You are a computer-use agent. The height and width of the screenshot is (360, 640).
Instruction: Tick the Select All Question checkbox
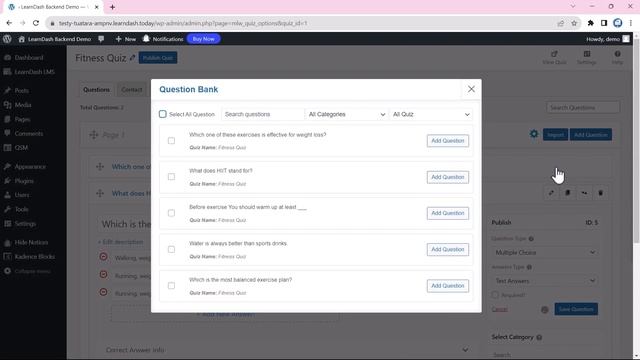[x=163, y=114]
